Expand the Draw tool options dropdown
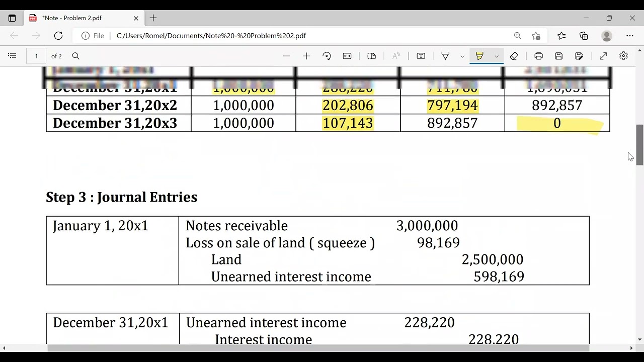The height and width of the screenshot is (362, 644). point(462,56)
